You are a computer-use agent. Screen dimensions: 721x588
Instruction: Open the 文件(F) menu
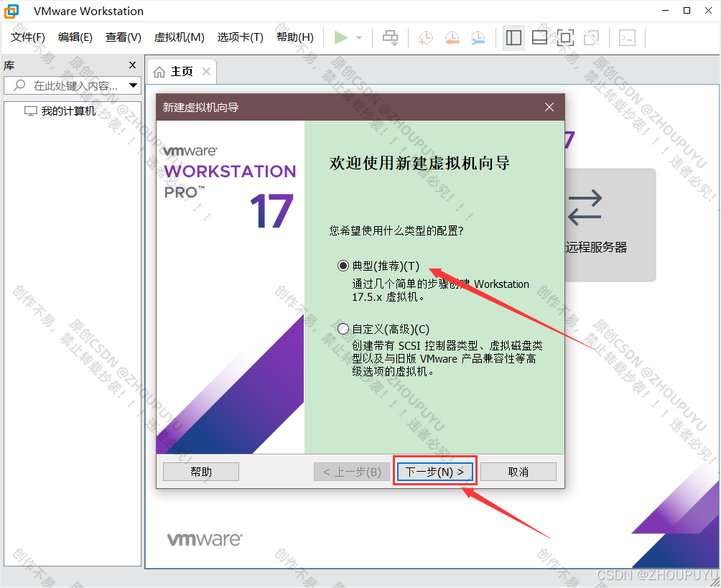coord(28,37)
